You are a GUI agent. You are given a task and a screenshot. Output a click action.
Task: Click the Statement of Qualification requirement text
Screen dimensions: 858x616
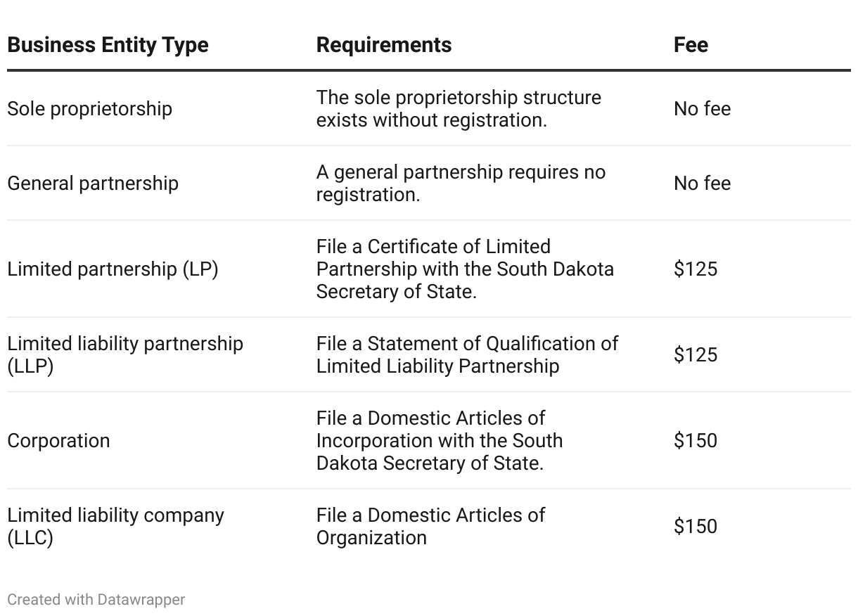pyautogui.click(x=467, y=354)
